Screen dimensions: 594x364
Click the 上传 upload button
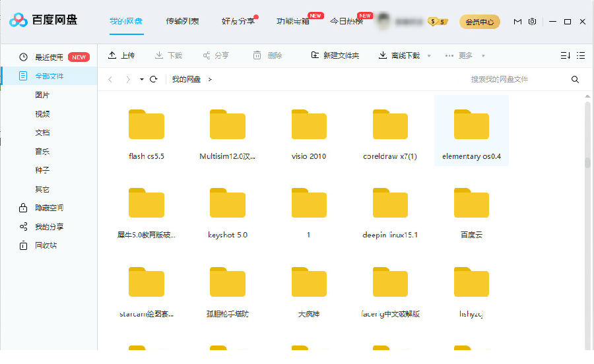click(121, 55)
